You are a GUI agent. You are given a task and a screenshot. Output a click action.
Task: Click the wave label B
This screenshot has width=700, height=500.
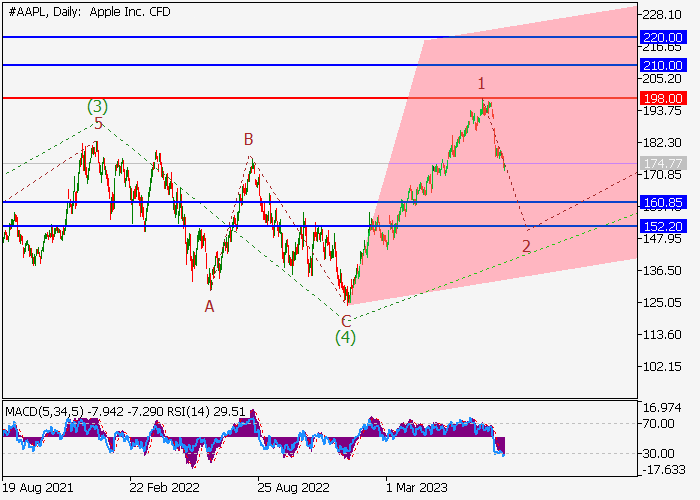pyautogui.click(x=249, y=139)
